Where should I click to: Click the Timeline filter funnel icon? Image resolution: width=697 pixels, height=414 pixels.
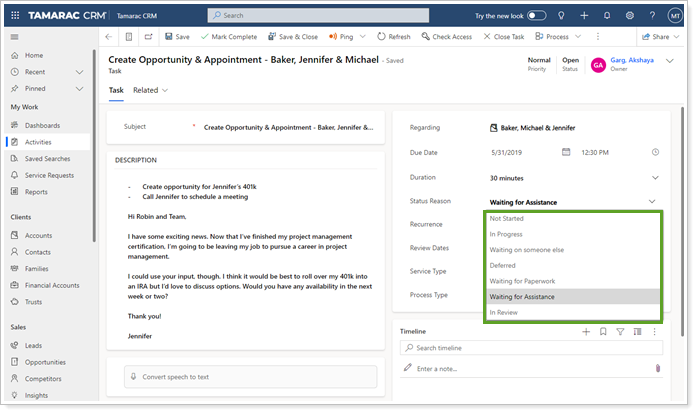coord(620,331)
